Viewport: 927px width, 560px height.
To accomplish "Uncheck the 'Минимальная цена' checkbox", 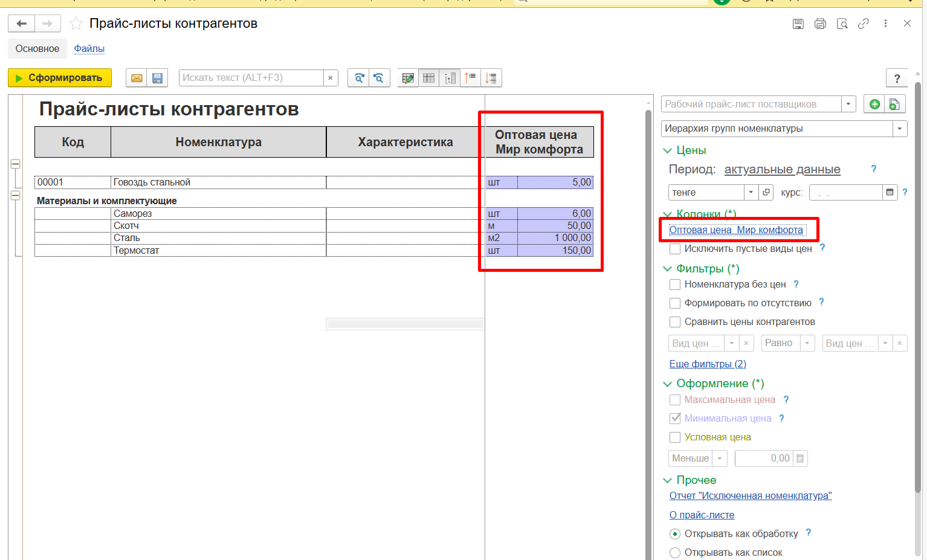I will pyautogui.click(x=675, y=418).
